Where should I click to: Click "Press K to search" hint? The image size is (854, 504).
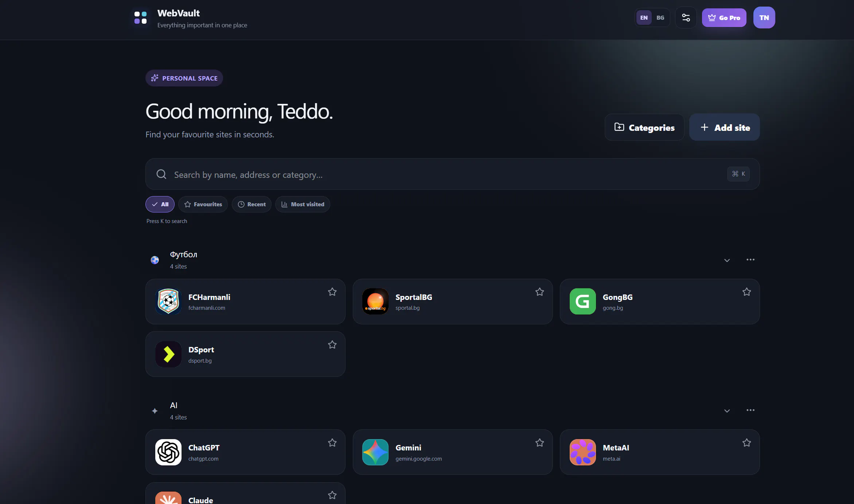pyautogui.click(x=167, y=221)
